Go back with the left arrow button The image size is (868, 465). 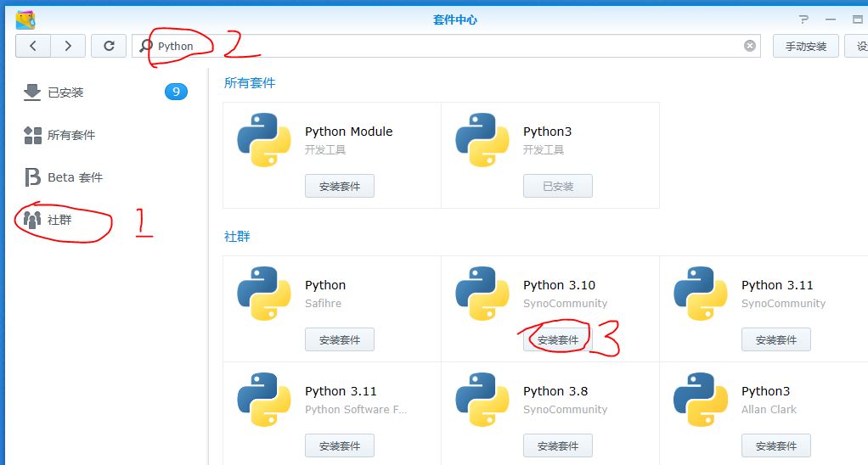click(33, 46)
